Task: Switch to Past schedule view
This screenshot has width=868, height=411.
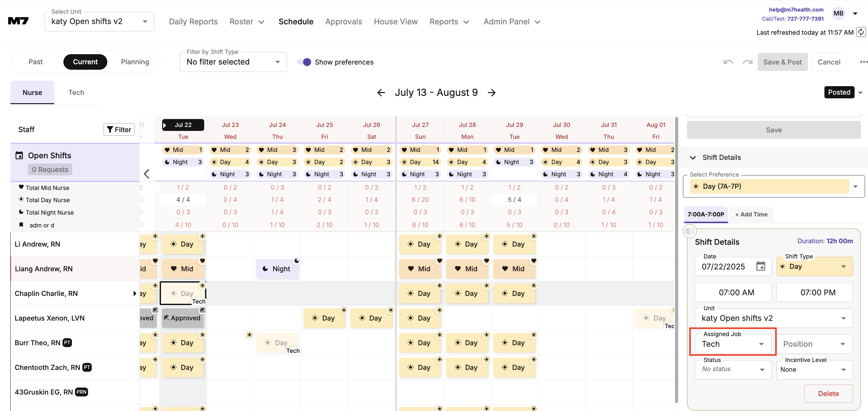Action: click(x=35, y=62)
